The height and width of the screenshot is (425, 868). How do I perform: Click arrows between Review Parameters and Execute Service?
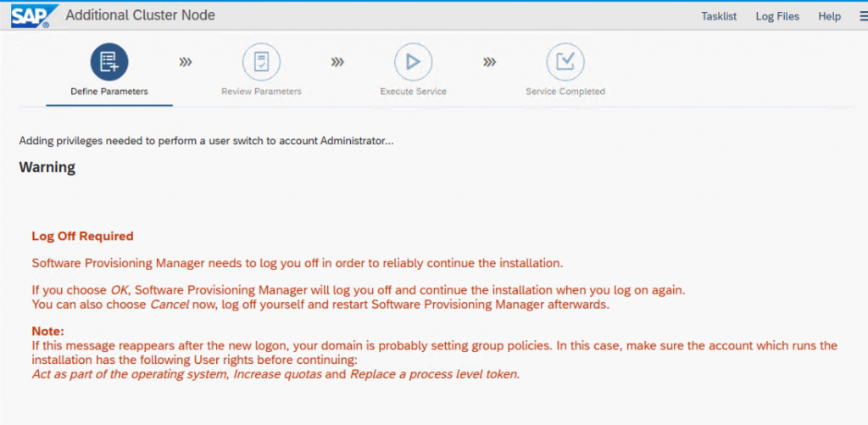click(x=337, y=62)
